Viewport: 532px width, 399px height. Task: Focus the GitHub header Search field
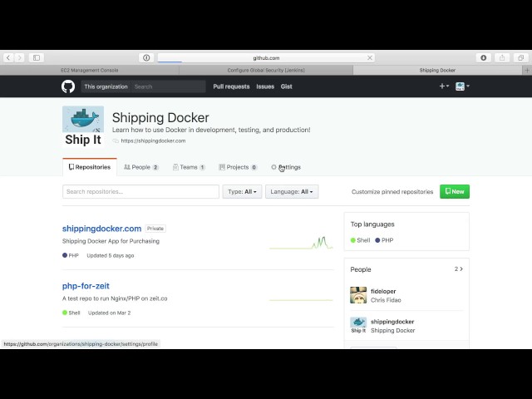click(169, 86)
